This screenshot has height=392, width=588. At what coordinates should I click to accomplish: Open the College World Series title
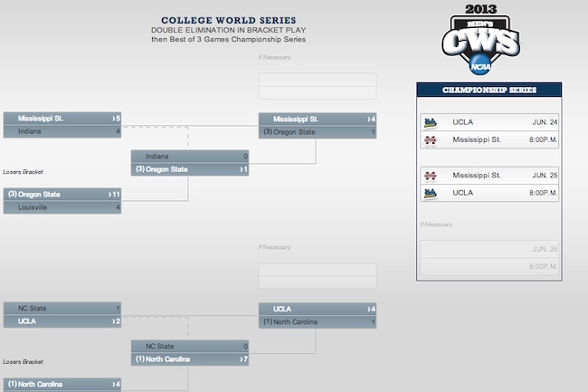point(228,20)
